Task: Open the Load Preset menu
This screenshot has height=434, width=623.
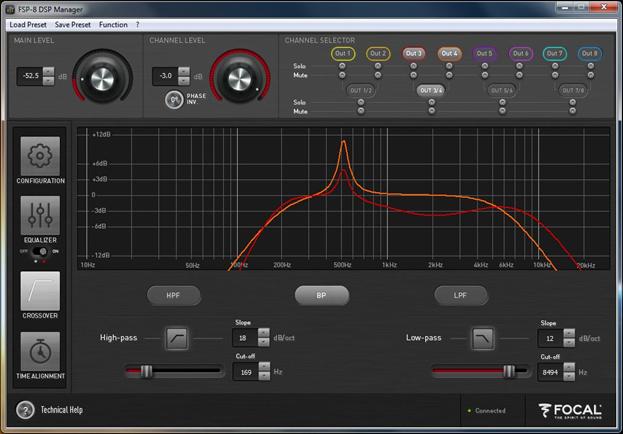Action: (28, 24)
